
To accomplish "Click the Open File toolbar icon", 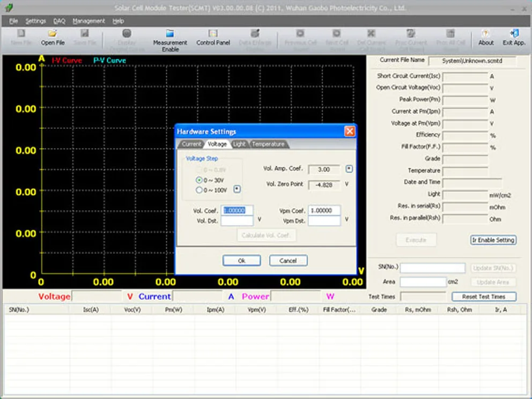I will [x=53, y=37].
